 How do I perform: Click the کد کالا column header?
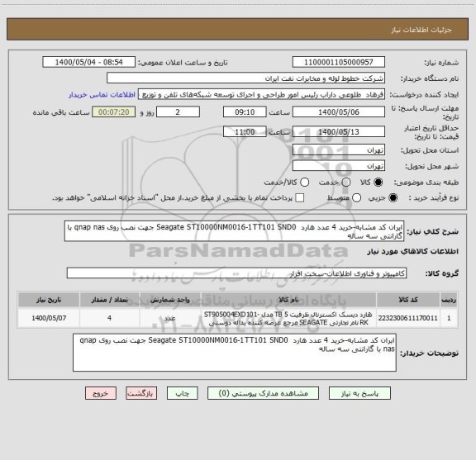coord(408,300)
